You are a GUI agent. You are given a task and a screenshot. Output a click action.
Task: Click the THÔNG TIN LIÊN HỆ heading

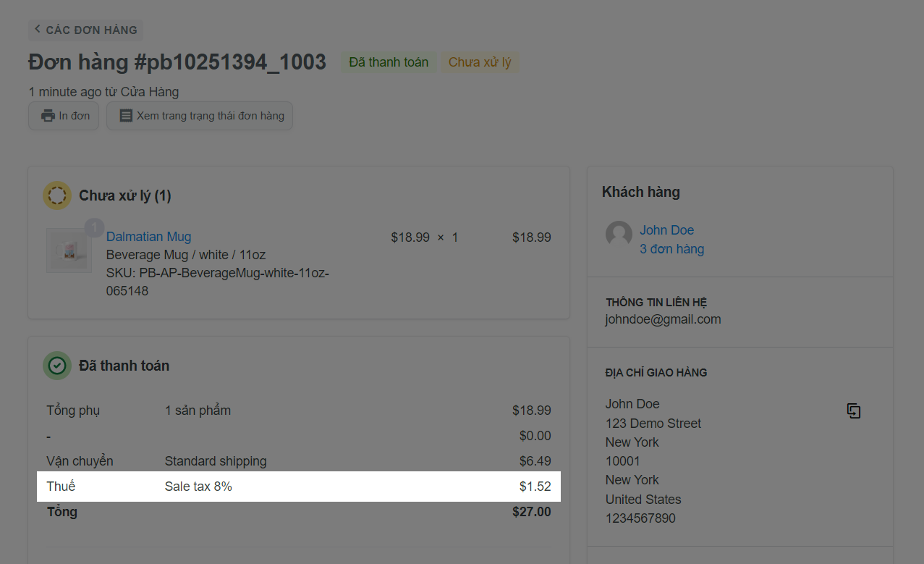point(656,303)
